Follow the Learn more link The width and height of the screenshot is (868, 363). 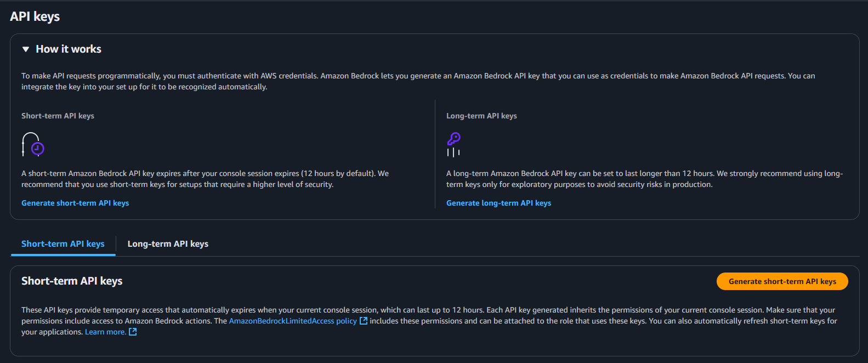click(105, 332)
